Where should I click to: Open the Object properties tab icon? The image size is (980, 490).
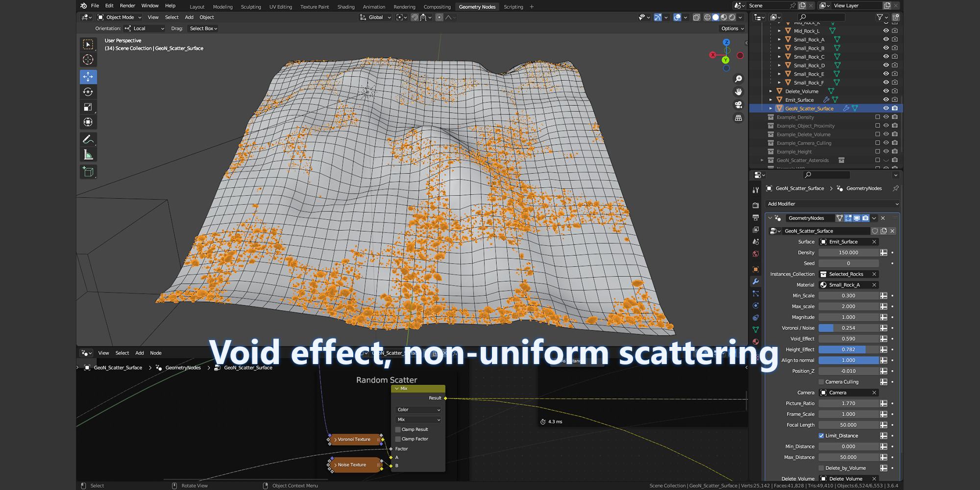point(756,269)
